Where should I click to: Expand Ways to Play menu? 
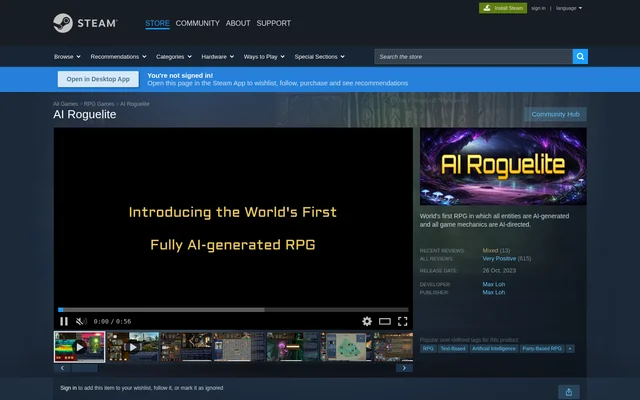coord(264,57)
